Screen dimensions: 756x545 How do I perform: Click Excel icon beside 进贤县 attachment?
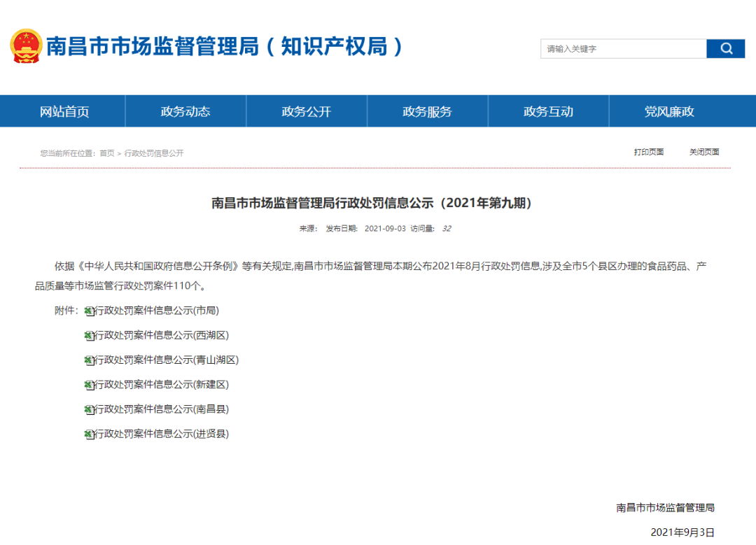point(89,434)
